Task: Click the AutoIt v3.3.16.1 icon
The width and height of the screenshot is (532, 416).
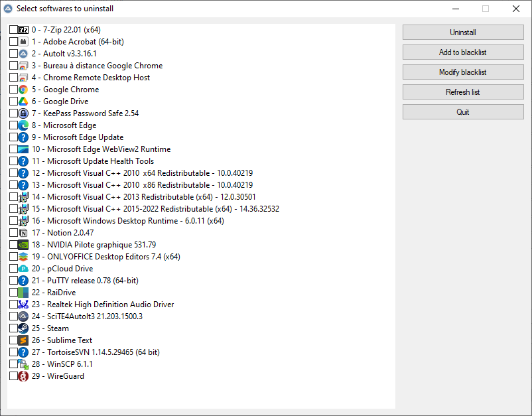Action: pyautogui.click(x=23, y=54)
